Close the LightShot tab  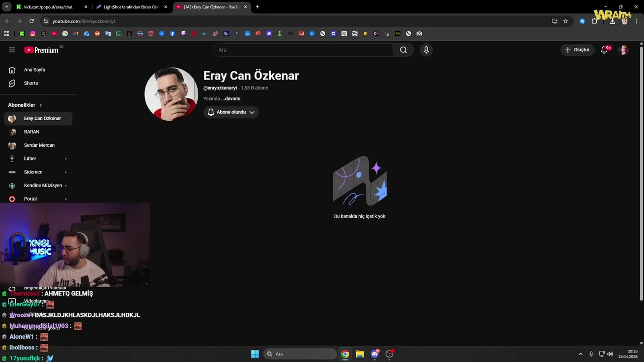point(166,7)
